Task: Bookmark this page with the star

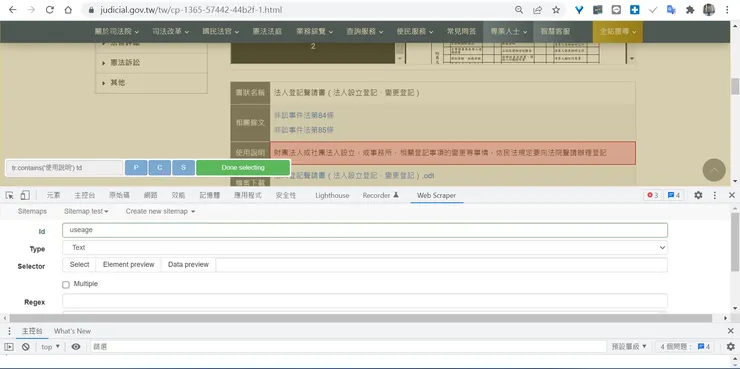Action: 556,10
